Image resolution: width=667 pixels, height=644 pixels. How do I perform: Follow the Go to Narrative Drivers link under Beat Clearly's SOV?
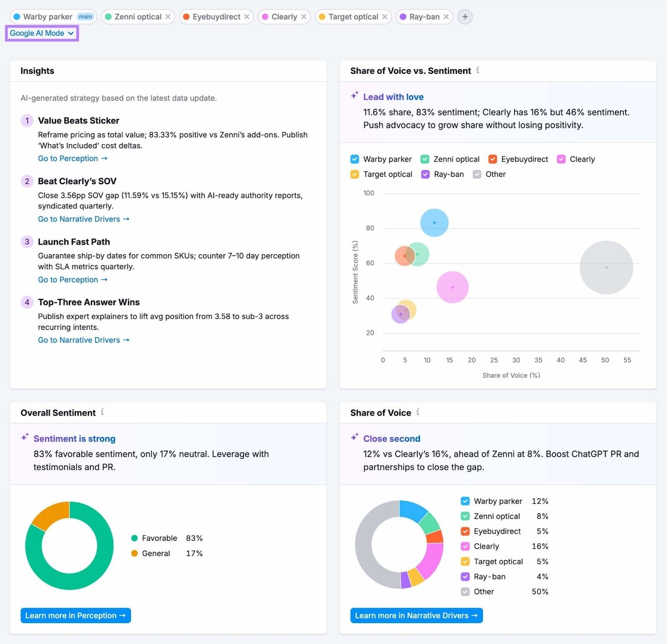(x=83, y=219)
